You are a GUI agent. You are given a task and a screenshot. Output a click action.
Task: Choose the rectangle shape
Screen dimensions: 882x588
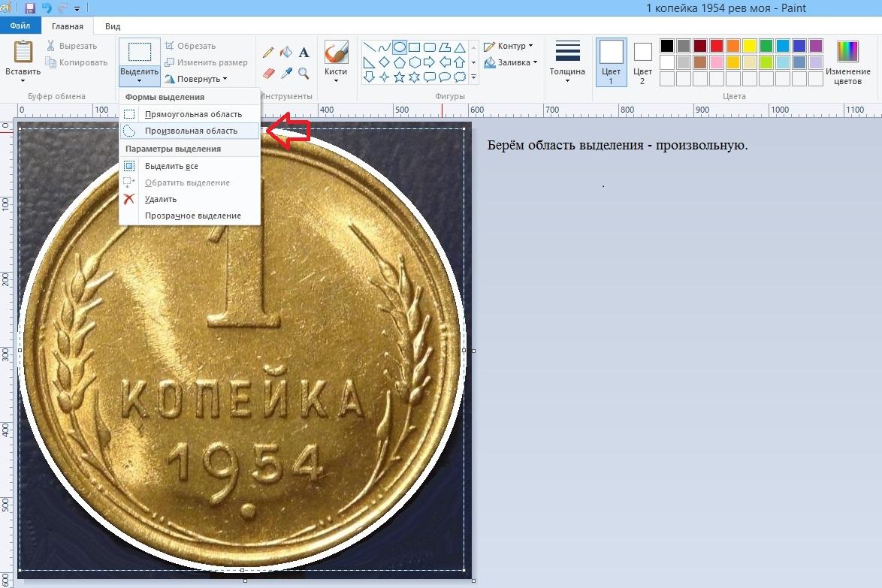coord(415,47)
